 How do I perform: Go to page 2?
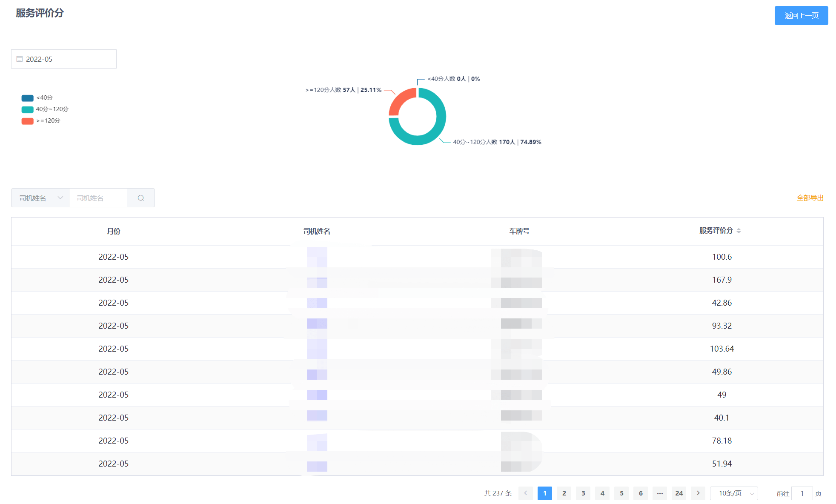pyautogui.click(x=564, y=493)
